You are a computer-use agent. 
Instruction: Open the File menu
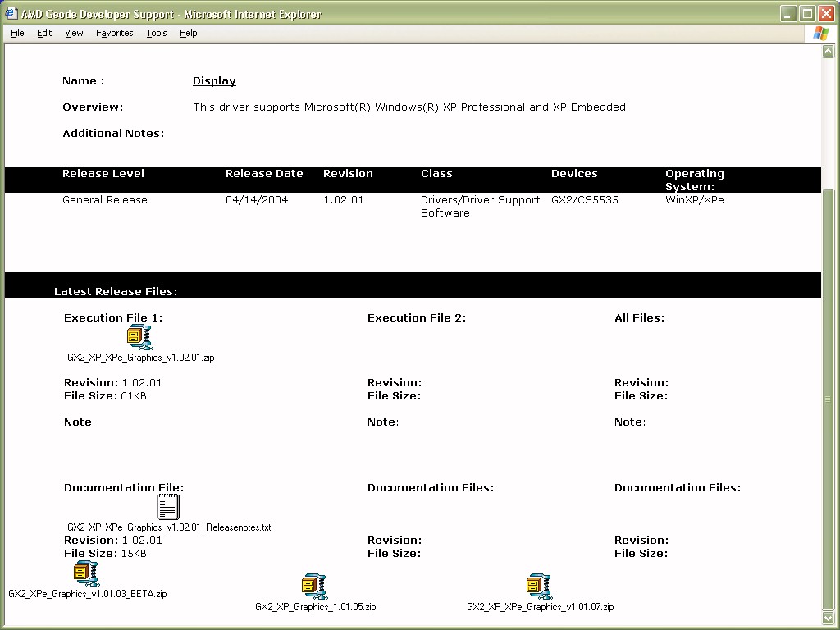[17, 33]
